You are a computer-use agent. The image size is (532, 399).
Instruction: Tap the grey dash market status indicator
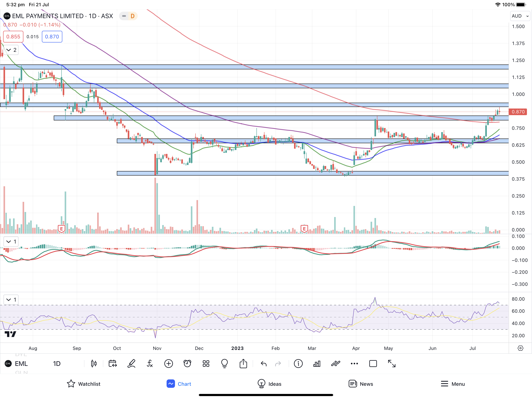pyautogui.click(x=124, y=16)
